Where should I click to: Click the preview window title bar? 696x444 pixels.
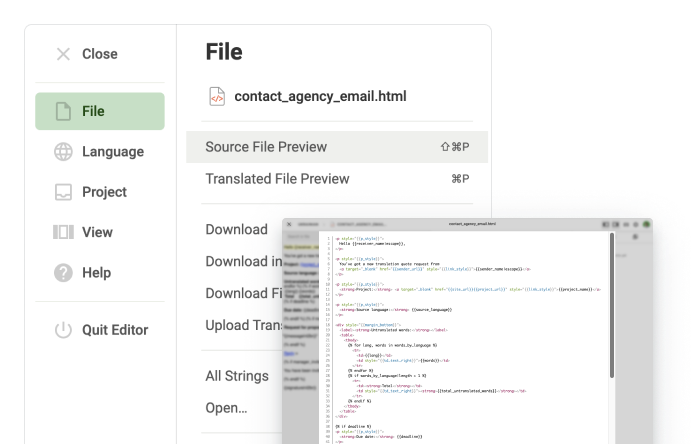click(x=470, y=225)
